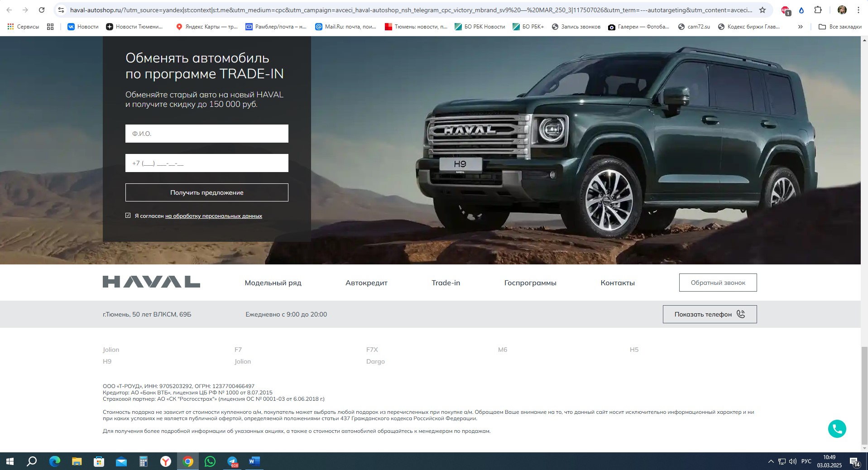The width and height of the screenshot is (868, 470).
Task: Open the Контакты menu item
Action: [618, 283]
